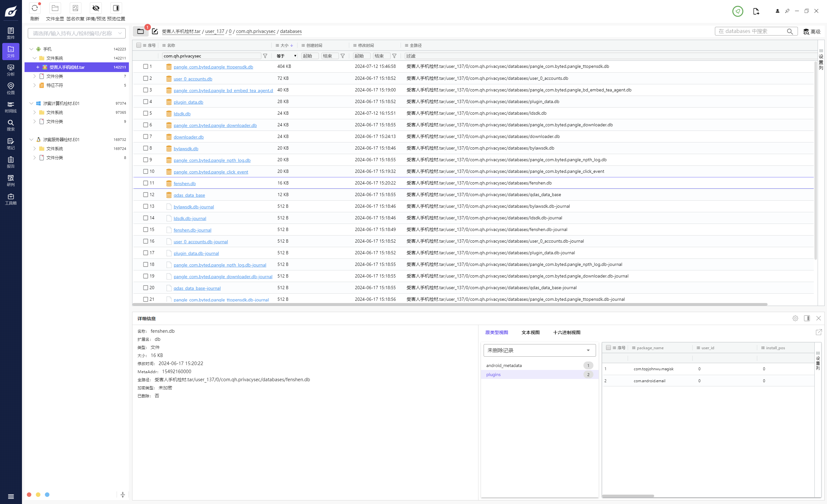Click the 预览位置 layout icon
This screenshot has height=504, width=827.
pyautogui.click(x=116, y=8)
